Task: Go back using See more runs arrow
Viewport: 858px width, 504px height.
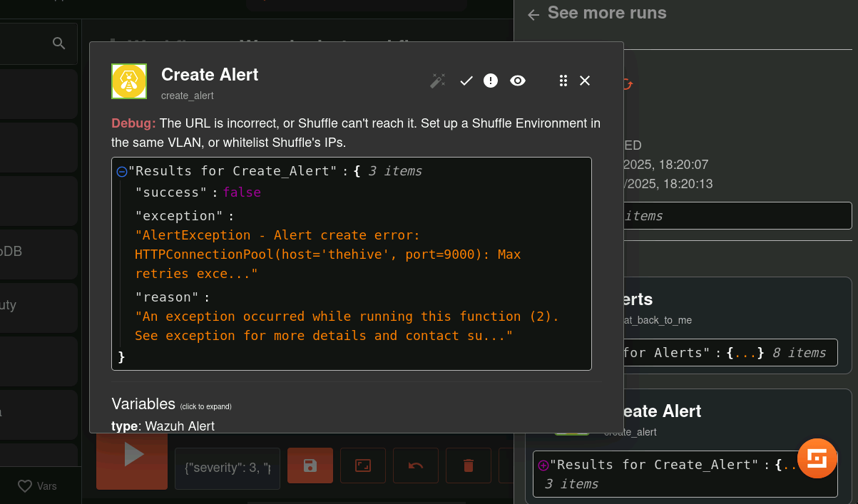Action: point(533,14)
